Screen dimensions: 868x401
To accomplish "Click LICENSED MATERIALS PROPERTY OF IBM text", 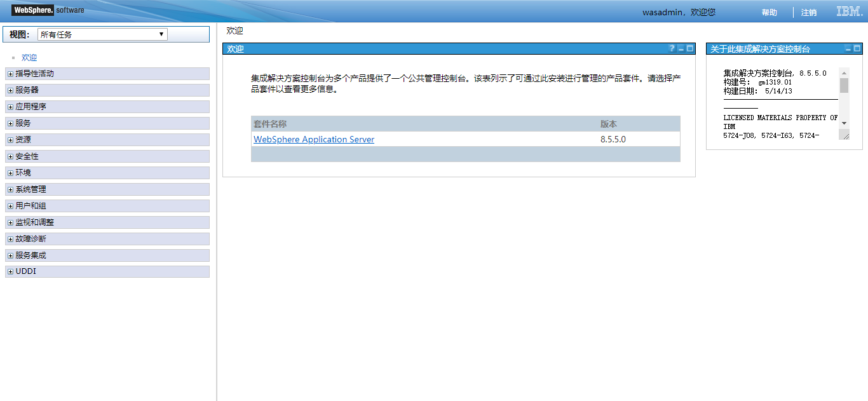I will click(780, 122).
